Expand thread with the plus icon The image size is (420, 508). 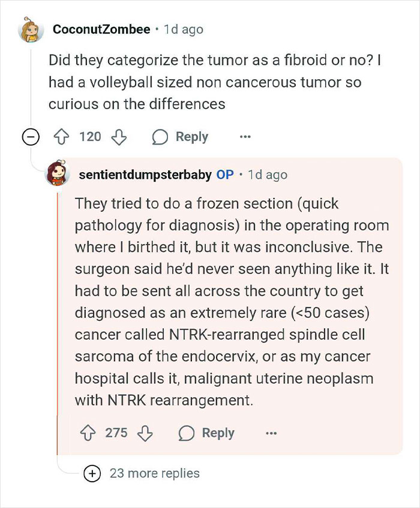92,473
